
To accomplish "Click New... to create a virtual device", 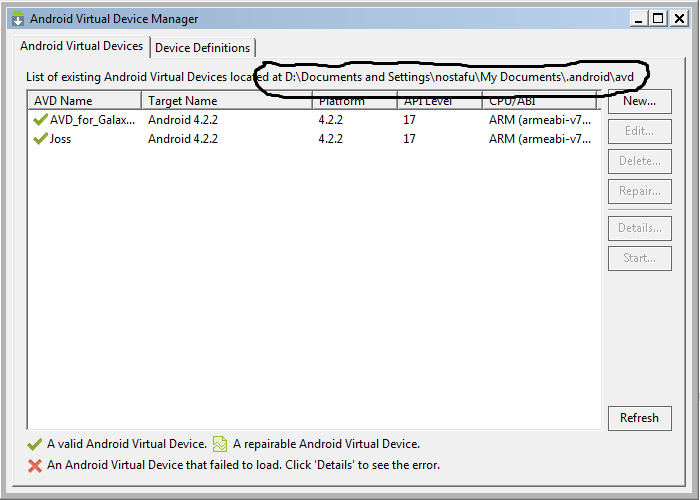I will (x=639, y=101).
